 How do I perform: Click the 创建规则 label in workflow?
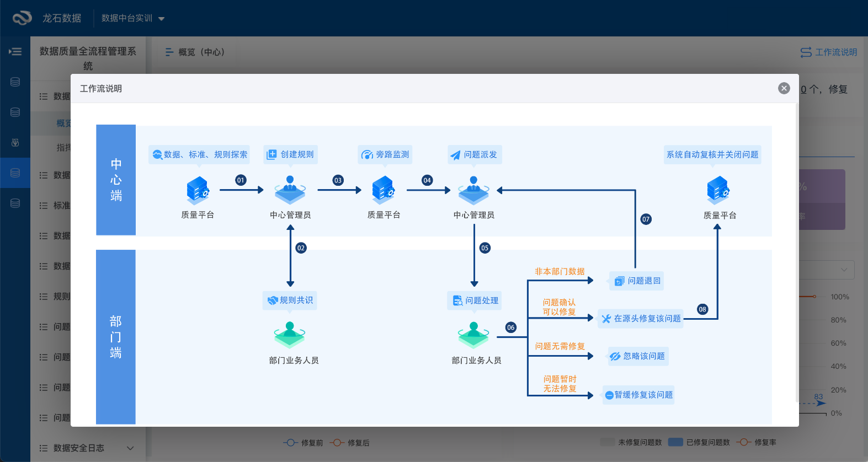297,154
